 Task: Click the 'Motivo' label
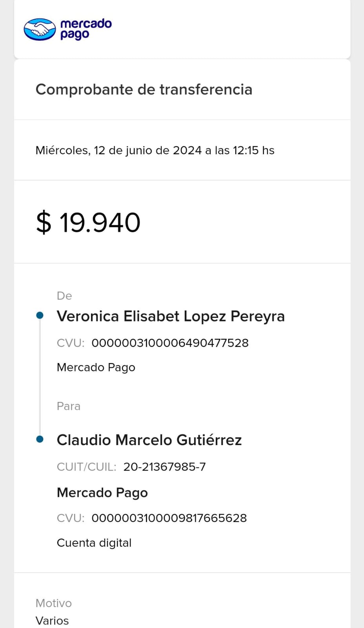pos(54,603)
